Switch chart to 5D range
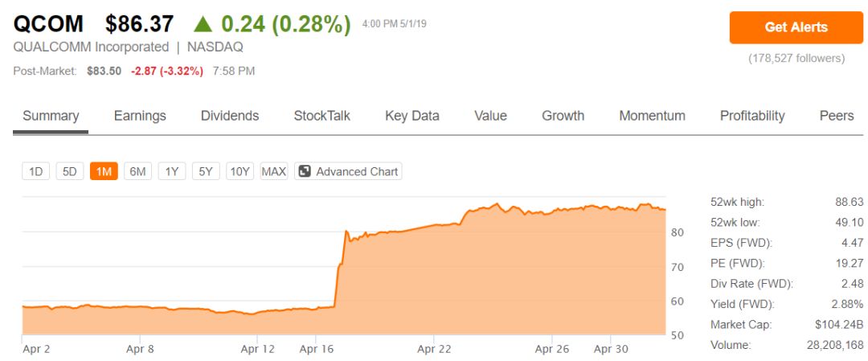Image resolution: width=868 pixels, height=361 pixels. tap(70, 171)
